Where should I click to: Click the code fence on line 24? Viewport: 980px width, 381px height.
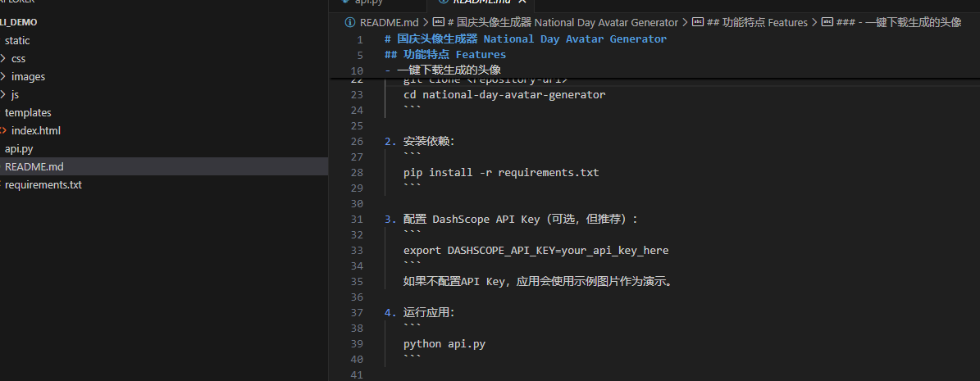(412, 109)
